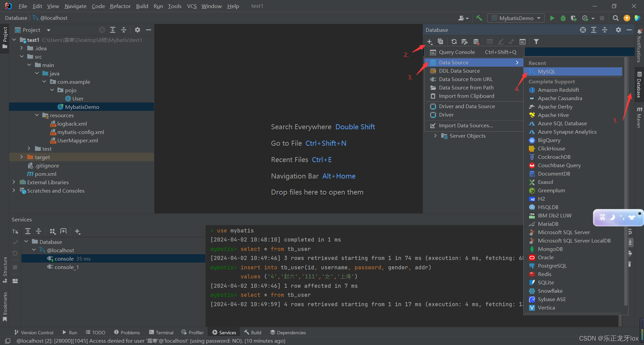Click Select Opened File target icon in Database panel
This screenshot has width=644, height=345.
click(x=583, y=30)
